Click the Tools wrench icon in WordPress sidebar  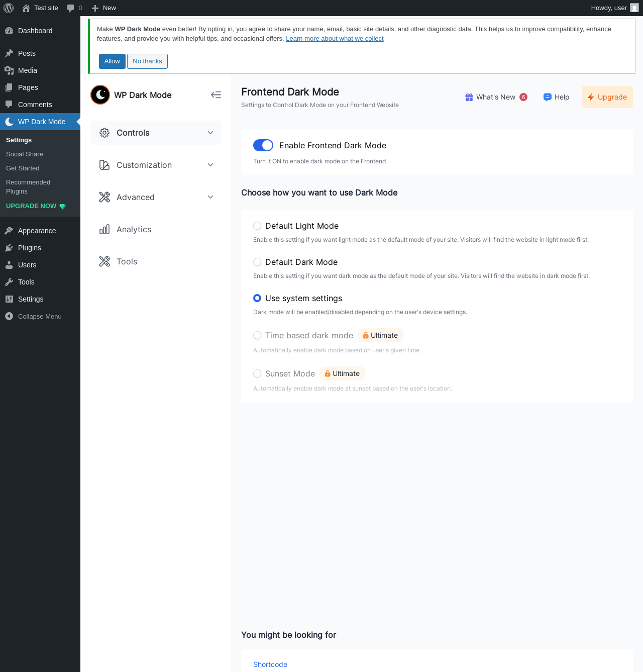point(9,282)
